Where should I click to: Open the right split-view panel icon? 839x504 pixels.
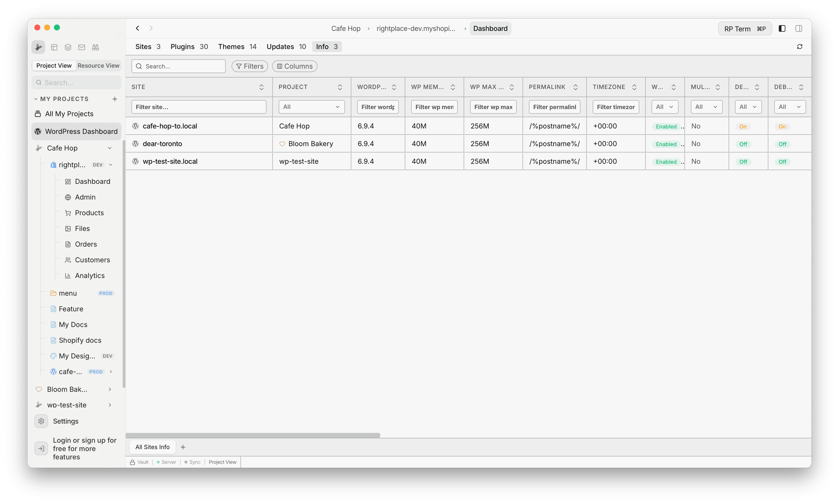pyautogui.click(x=799, y=28)
